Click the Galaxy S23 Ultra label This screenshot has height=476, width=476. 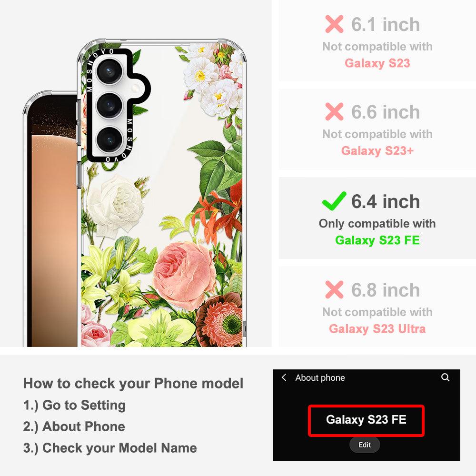(377, 329)
